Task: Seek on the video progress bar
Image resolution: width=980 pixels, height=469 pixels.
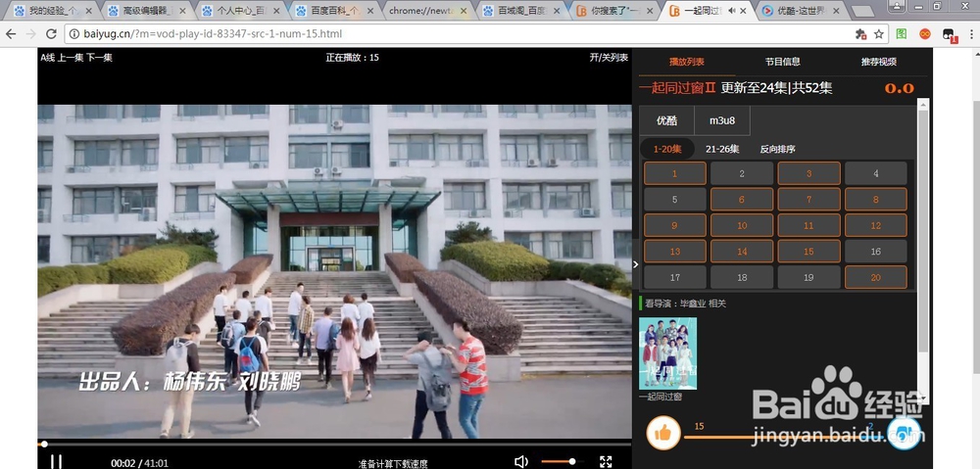Action: tap(334, 445)
